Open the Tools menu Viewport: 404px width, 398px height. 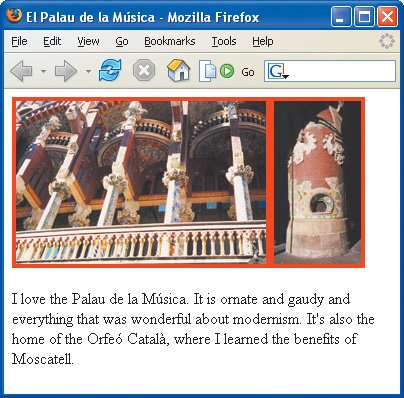[x=224, y=41]
